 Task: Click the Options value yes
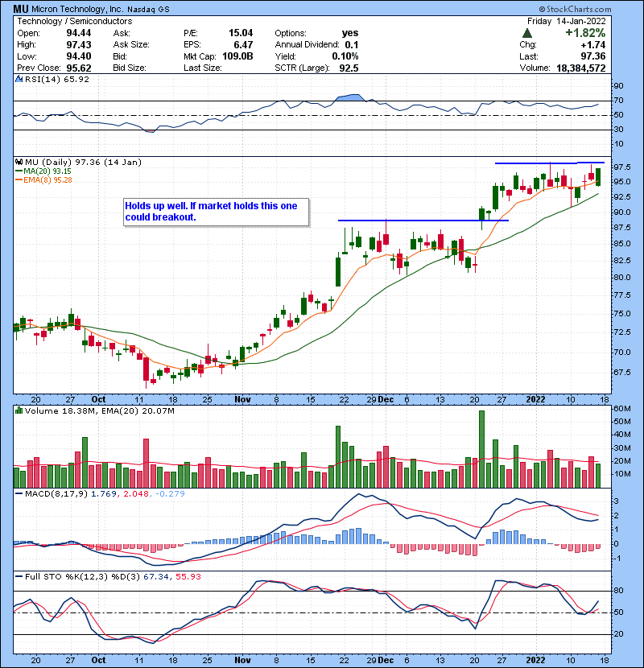pos(350,33)
